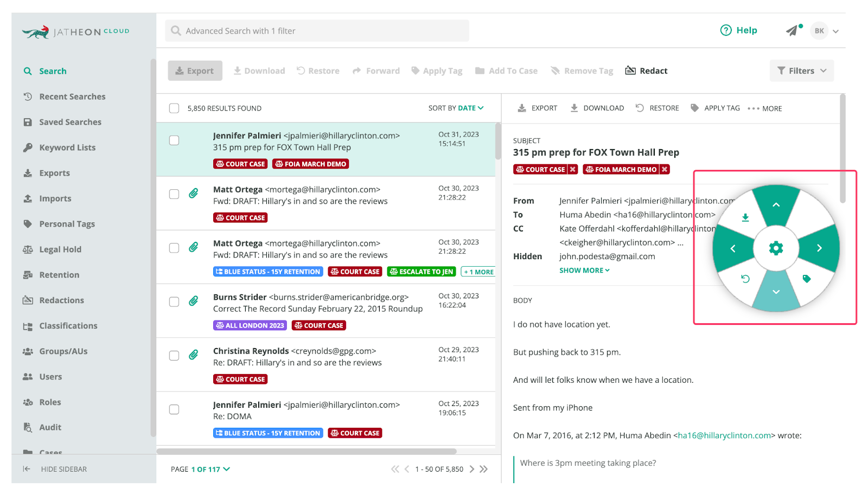The height and width of the screenshot is (495, 868).
Task: Click the preview pane vertical scrollbar
Action: tap(843, 149)
